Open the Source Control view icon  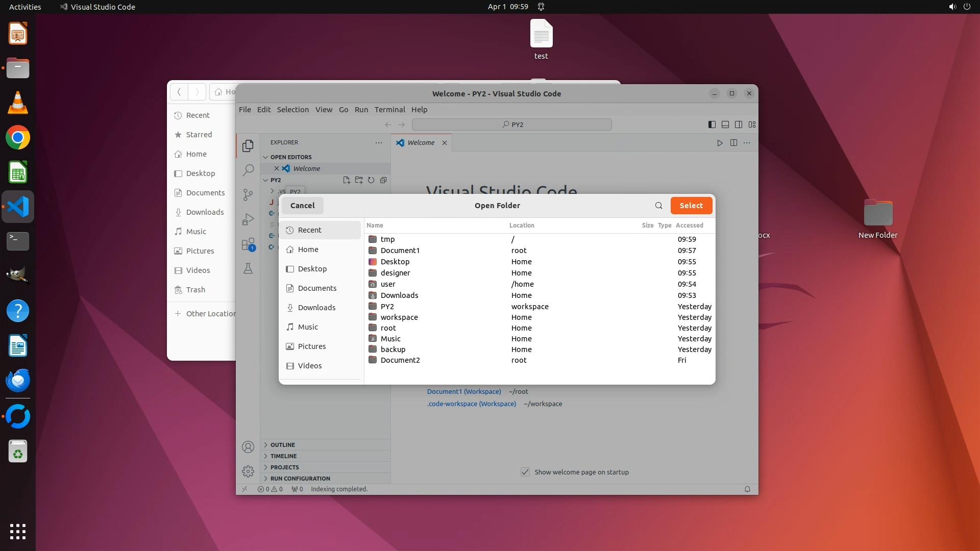point(248,194)
